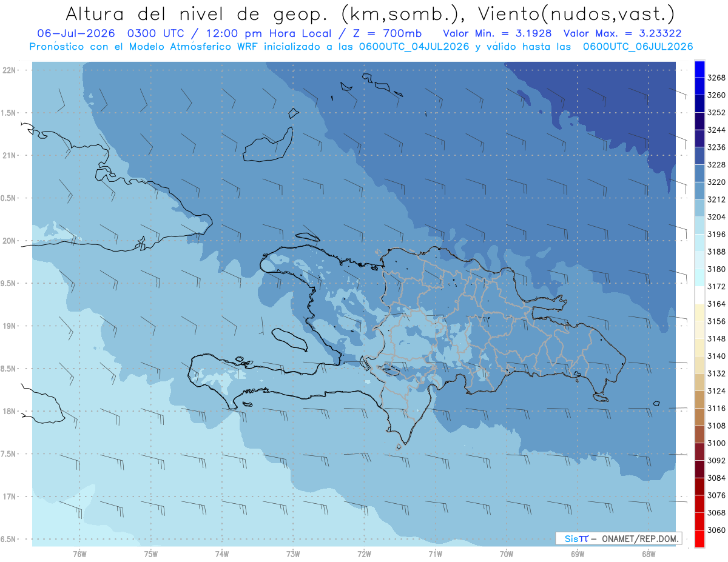Click the bright red legend color below 3060
Image resolution: width=728 pixels, height=562 pixels.
pyautogui.click(x=699, y=538)
